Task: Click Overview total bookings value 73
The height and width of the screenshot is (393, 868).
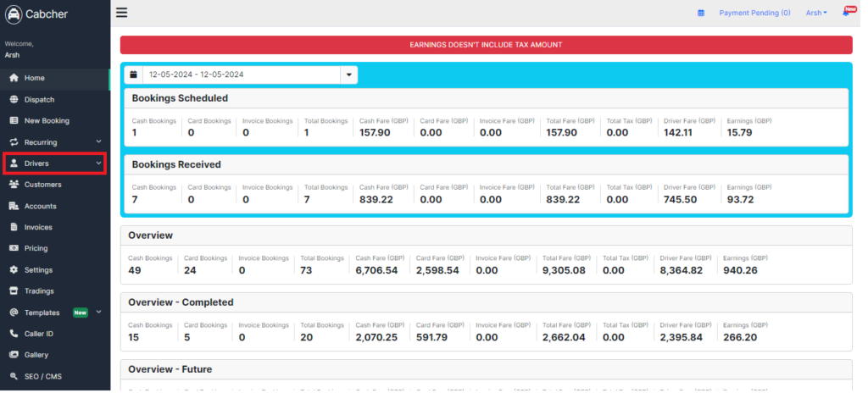Action: pyautogui.click(x=306, y=270)
